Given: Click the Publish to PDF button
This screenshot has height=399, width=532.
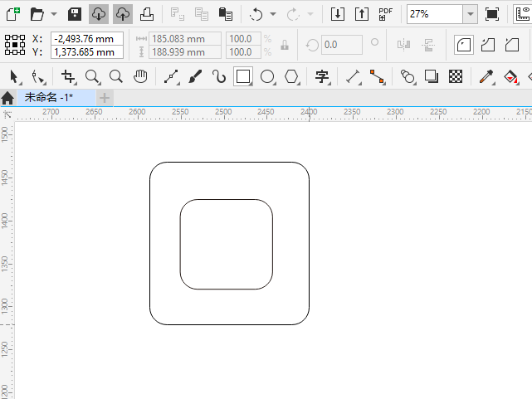Looking at the screenshot, I should click(x=385, y=14).
